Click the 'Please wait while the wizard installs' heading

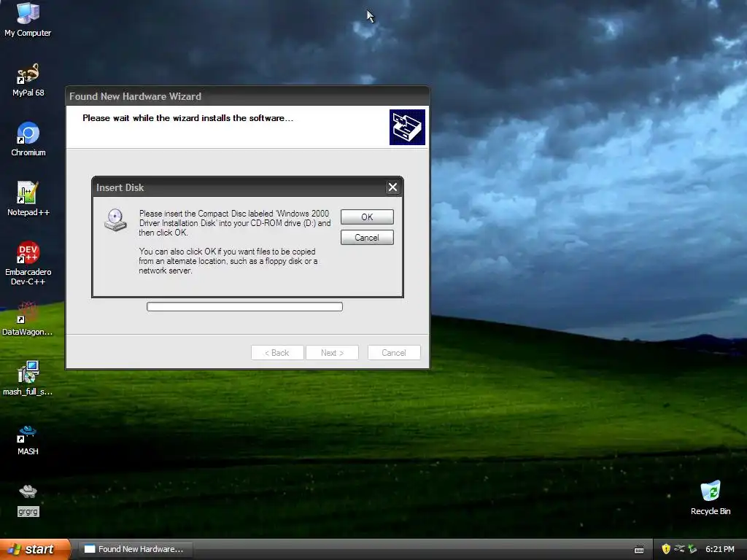[x=187, y=118]
